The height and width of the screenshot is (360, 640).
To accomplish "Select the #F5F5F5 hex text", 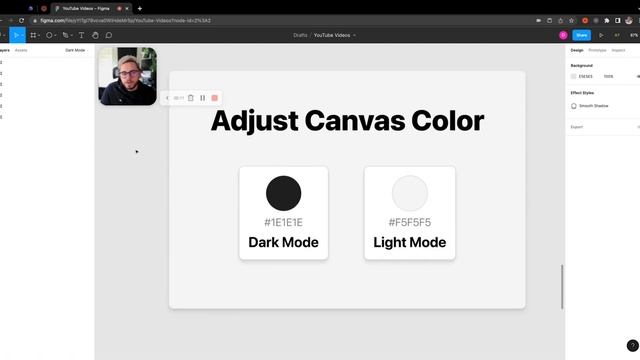I will (x=410, y=222).
